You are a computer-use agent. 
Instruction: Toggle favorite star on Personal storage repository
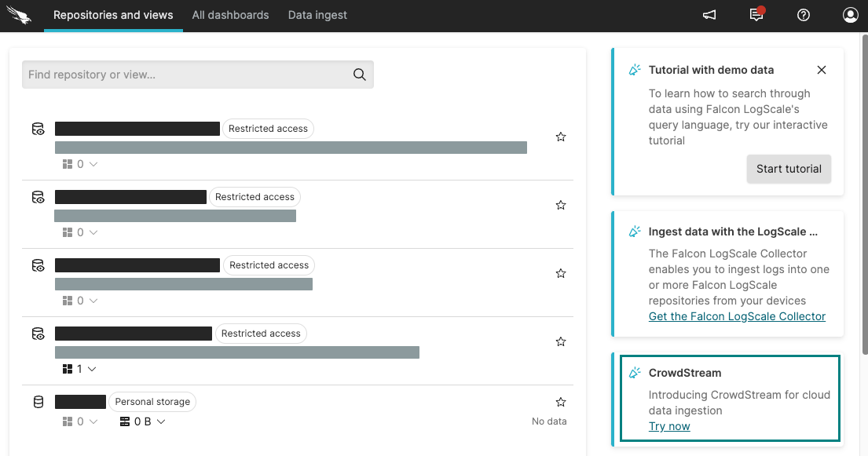click(561, 402)
